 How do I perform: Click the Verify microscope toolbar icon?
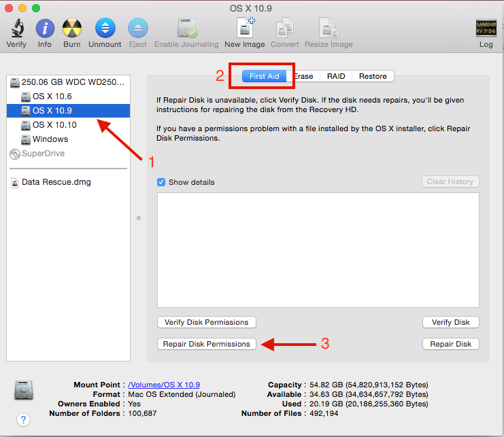[17, 28]
